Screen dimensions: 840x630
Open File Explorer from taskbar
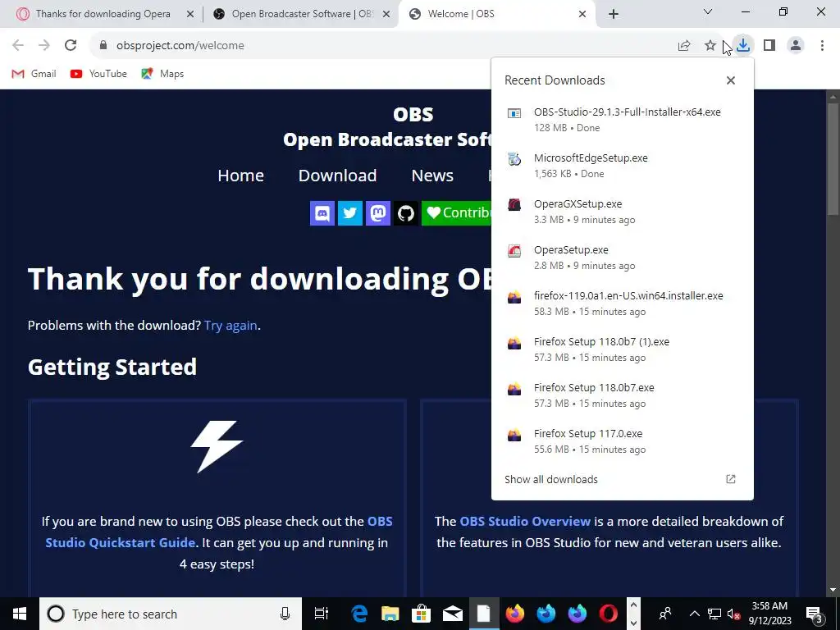[x=390, y=614]
